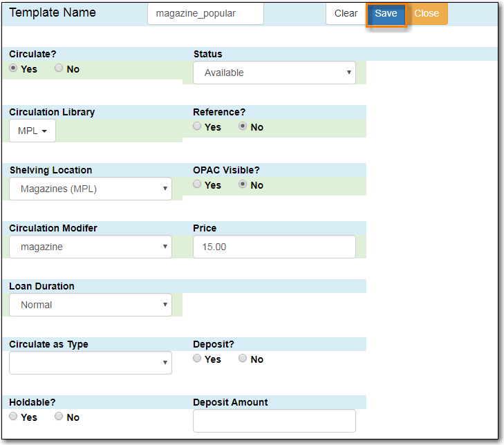Set OPAC Visible? to Yes

(x=198, y=185)
